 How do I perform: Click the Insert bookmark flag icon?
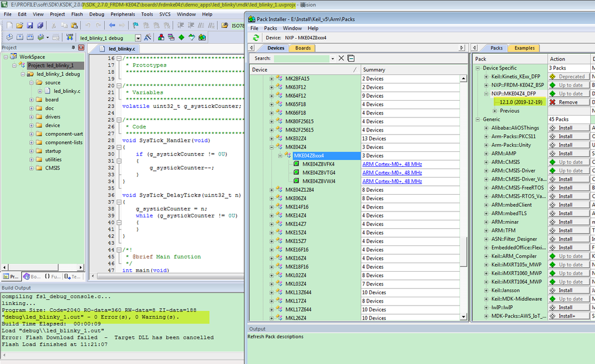tap(135, 25)
